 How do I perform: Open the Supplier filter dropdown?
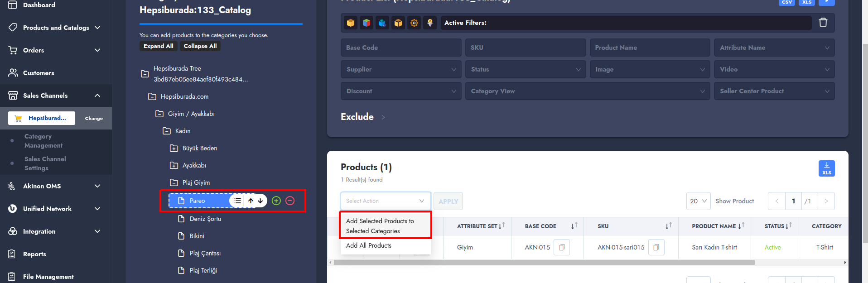point(400,69)
